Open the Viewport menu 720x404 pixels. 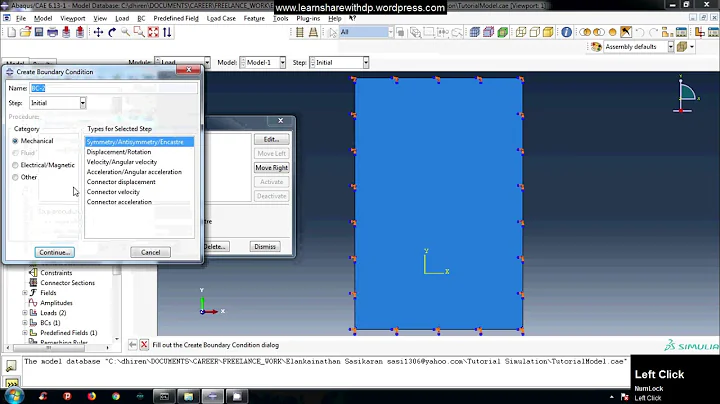[x=73, y=18]
